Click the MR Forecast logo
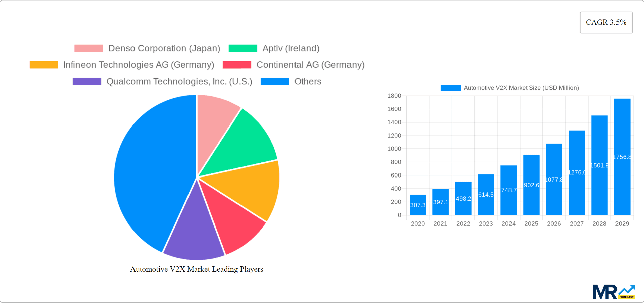The height and width of the screenshot is (303, 644). pyautogui.click(x=614, y=291)
